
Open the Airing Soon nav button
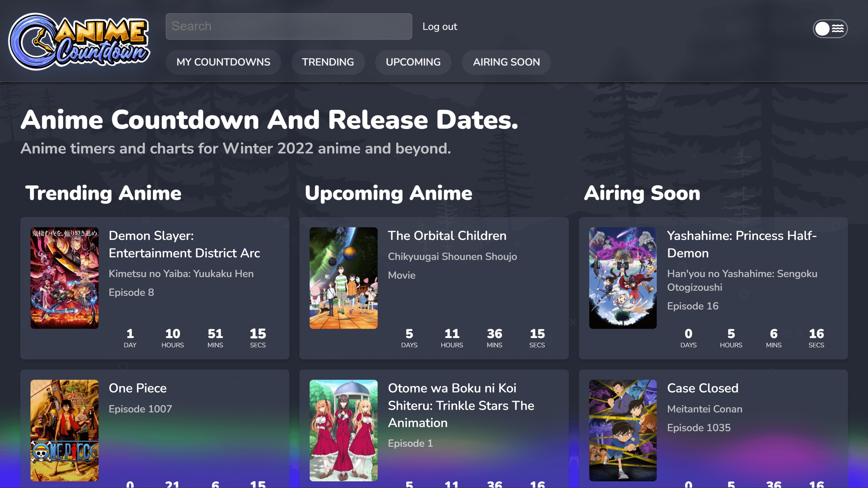click(x=506, y=62)
